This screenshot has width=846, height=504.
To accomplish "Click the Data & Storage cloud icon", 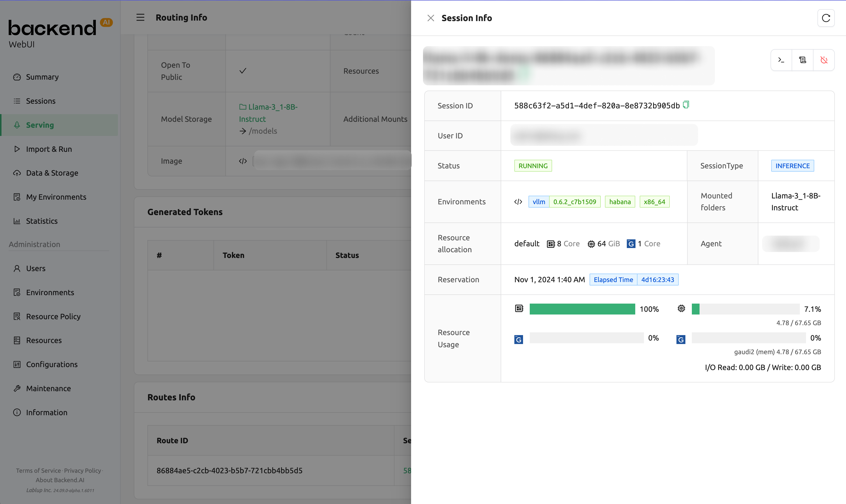I will pos(17,173).
